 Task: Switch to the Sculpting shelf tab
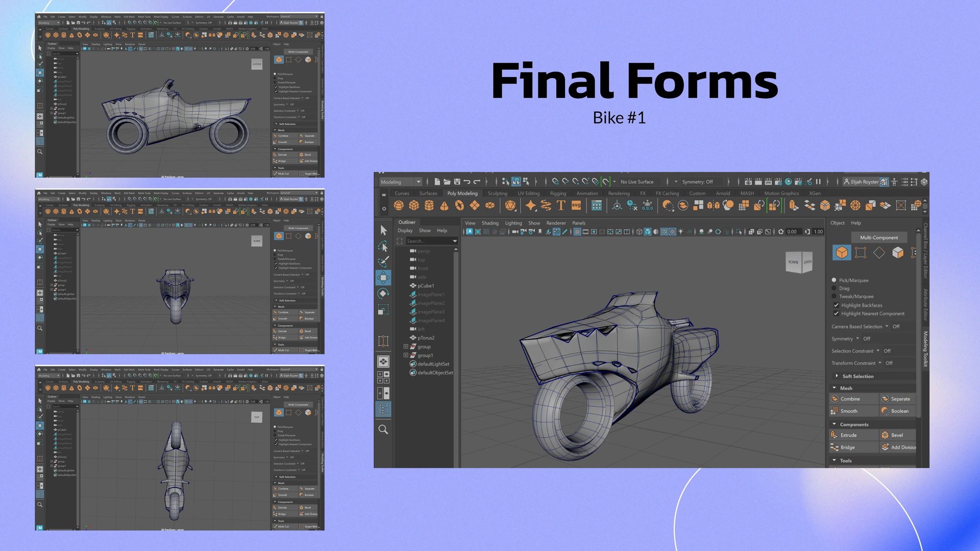point(497,193)
